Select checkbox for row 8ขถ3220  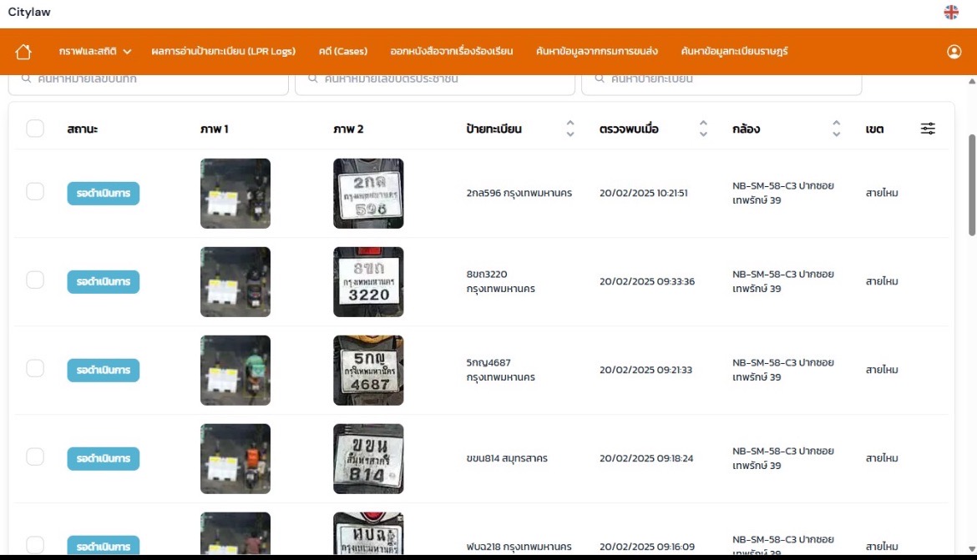click(35, 280)
